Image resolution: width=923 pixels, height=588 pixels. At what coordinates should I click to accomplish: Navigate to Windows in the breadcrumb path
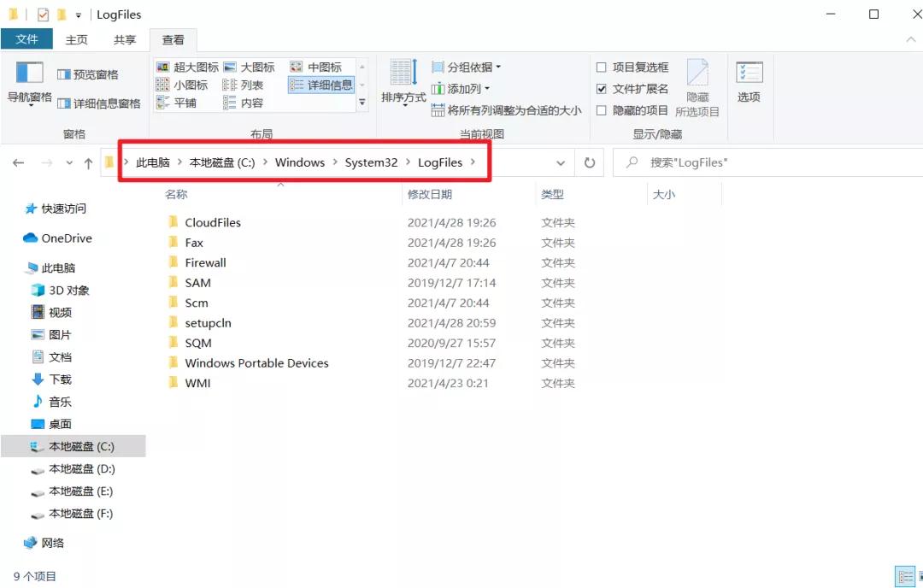click(300, 162)
